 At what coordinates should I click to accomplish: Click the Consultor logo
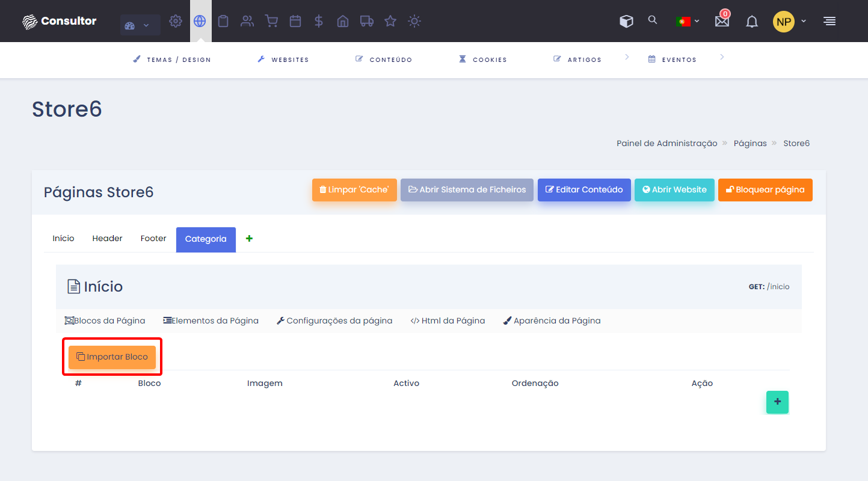pyautogui.click(x=59, y=21)
